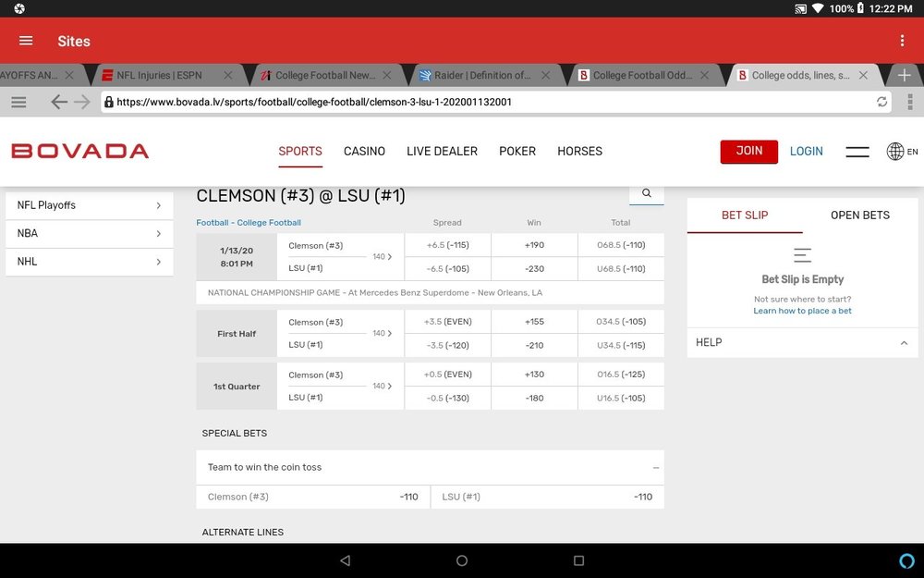Close the College Football Odds tab

pyautogui.click(x=704, y=76)
